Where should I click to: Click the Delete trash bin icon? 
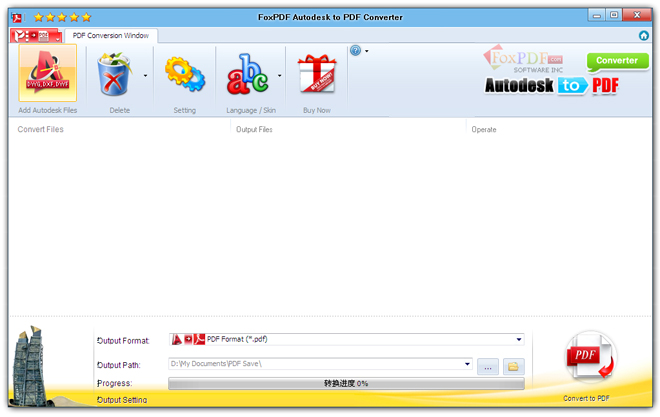pos(114,74)
